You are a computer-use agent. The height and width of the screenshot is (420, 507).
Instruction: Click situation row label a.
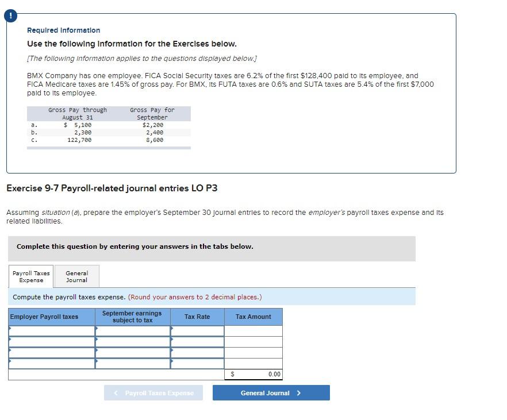point(34,125)
